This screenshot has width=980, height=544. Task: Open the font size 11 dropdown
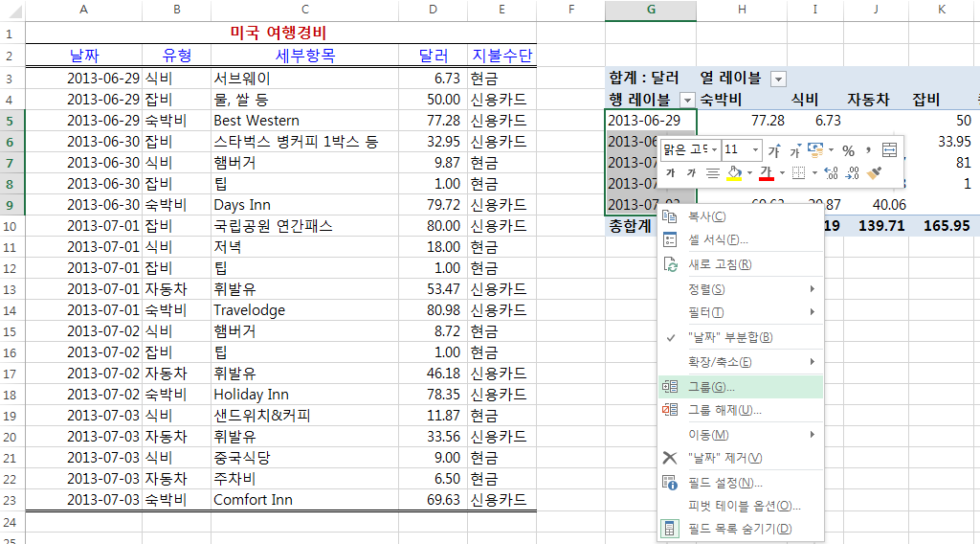[x=756, y=150]
